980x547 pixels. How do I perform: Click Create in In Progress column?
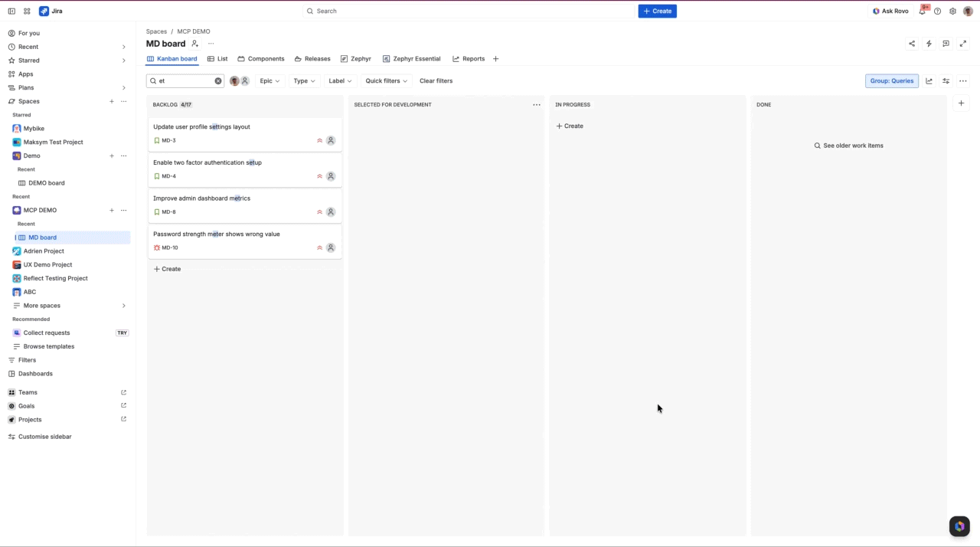pos(570,126)
